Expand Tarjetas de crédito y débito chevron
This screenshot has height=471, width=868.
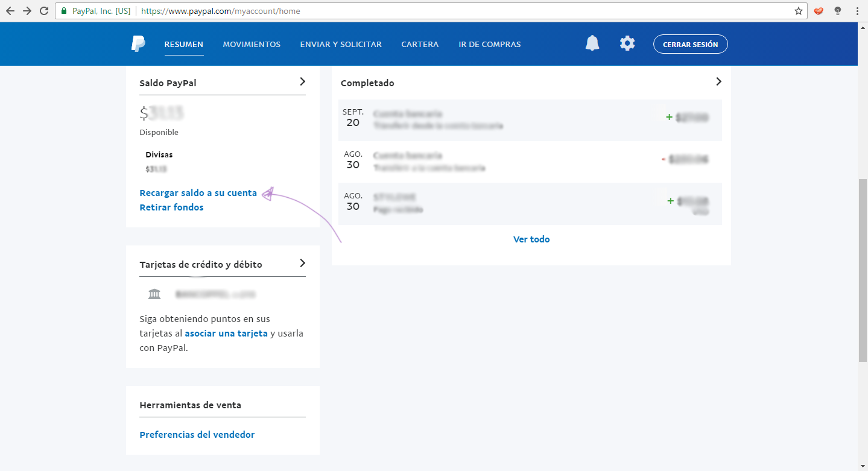pos(303,263)
